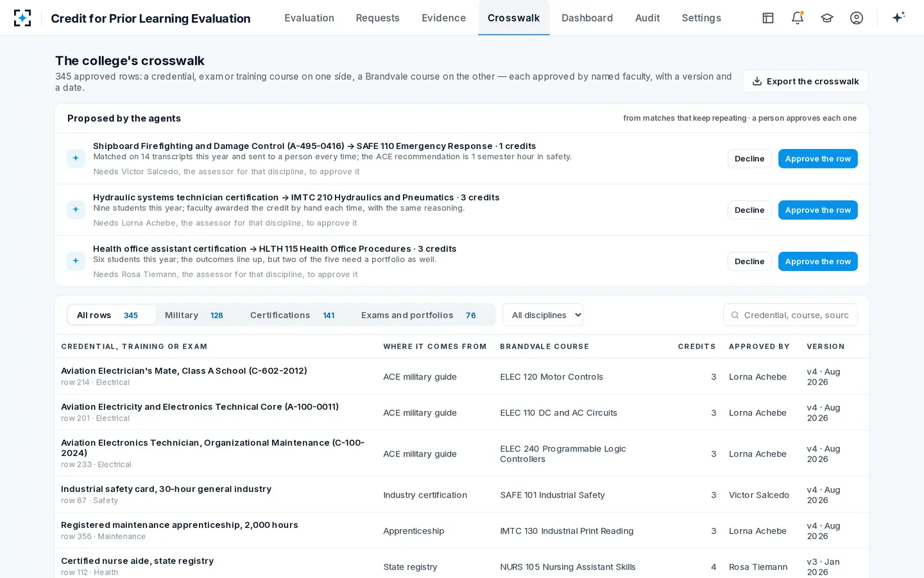Approve the Health office assistant row
Viewport: 924px width, 578px height.
(817, 261)
